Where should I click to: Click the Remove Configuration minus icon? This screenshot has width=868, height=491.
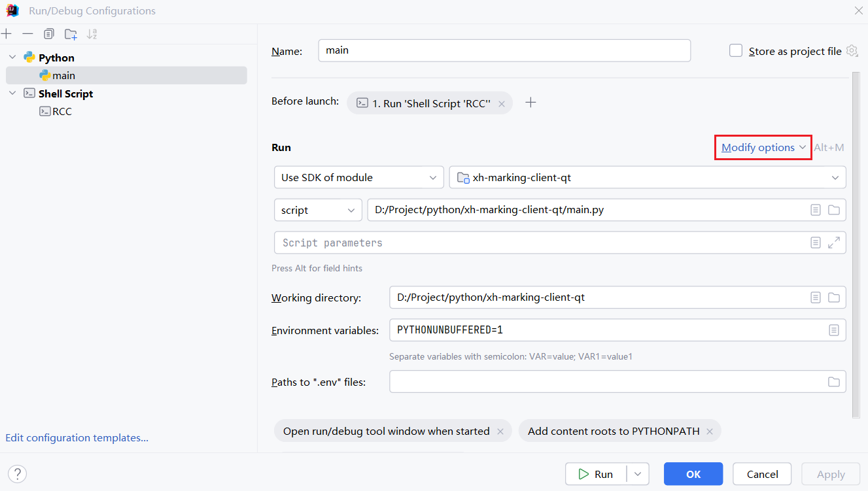tap(27, 34)
